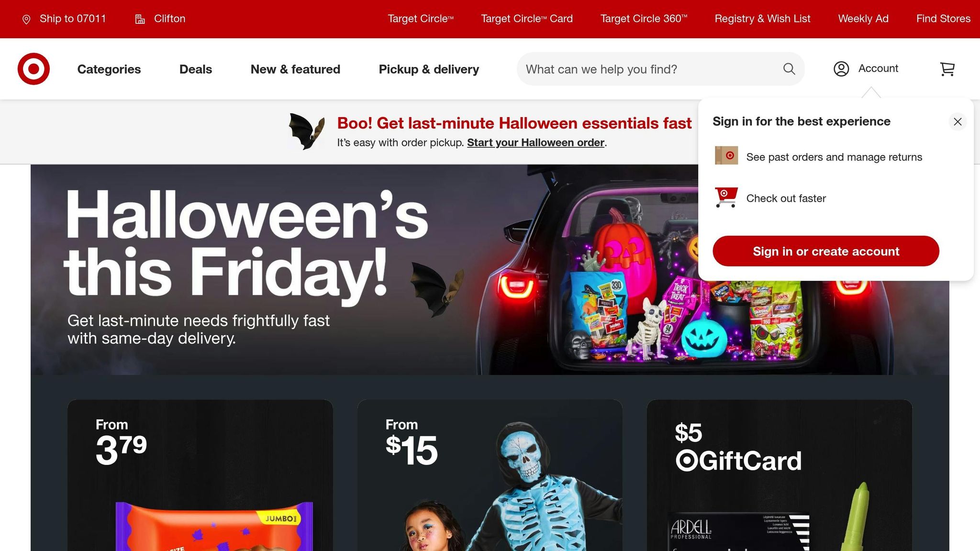The image size is (980, 551).
Task: Click the package icon for past orders
Action: coord(726,155)
